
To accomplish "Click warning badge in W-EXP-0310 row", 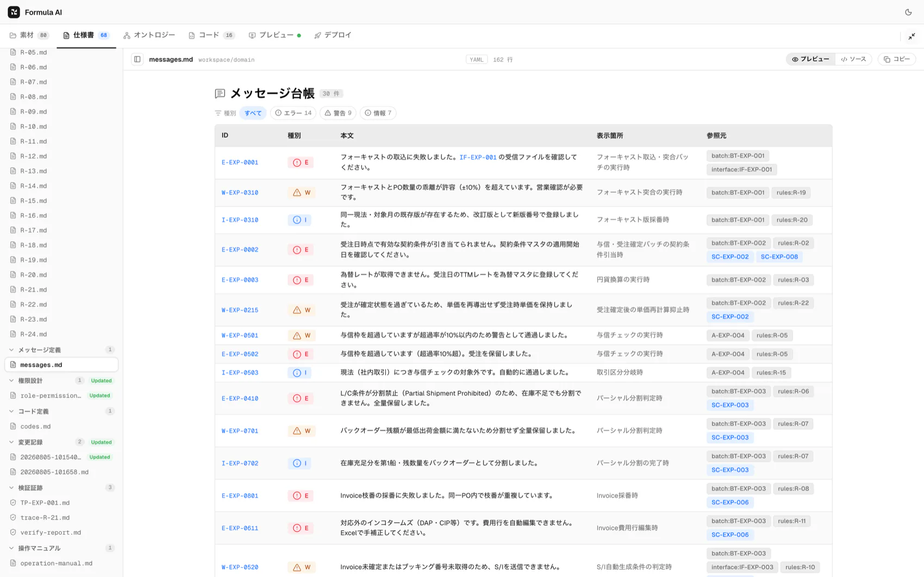I will pyautogui.click(x=301, y=192).
